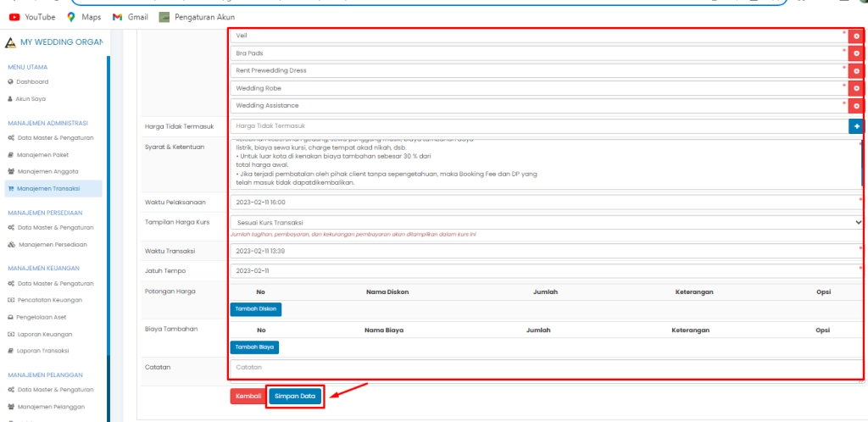868x422 pixels.
Task: Click blue plus icon beside Harga Tidak Termasuk
Action: (x=856, y=126)
